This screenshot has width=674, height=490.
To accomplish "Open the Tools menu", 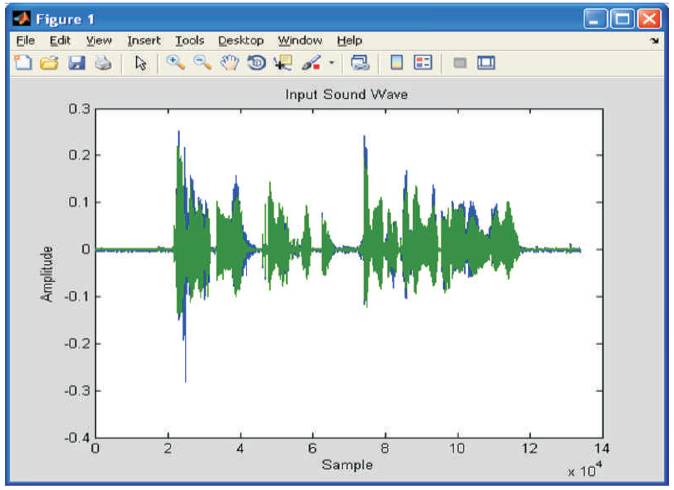I will pyautogui.click(x=190, y=40).
